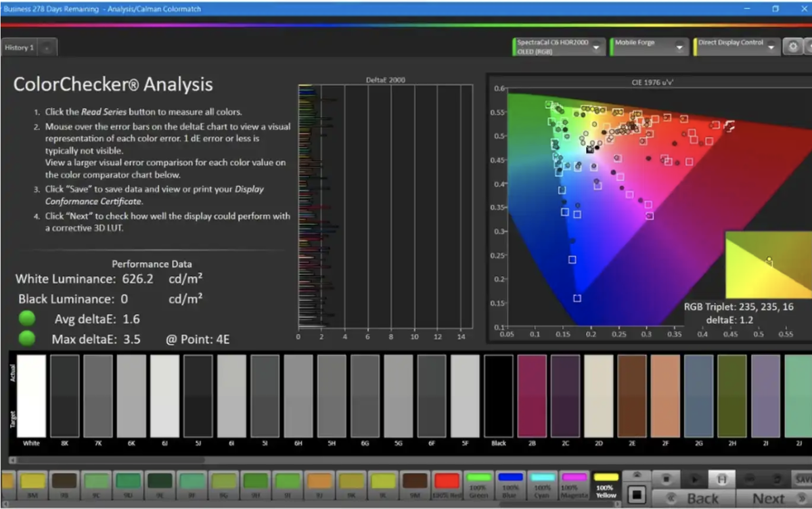
Task: Click the Max deltaE green indicator
Action: 27,338
